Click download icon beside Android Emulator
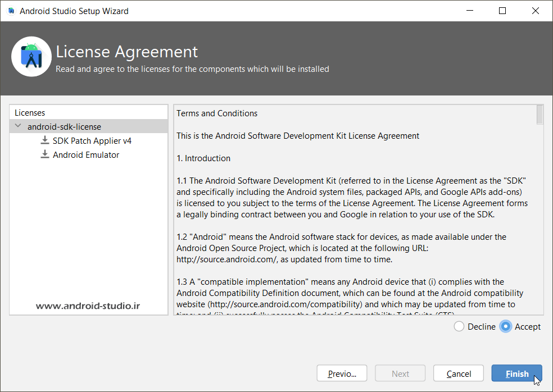 pyautogui.click(x=44, y=154)
